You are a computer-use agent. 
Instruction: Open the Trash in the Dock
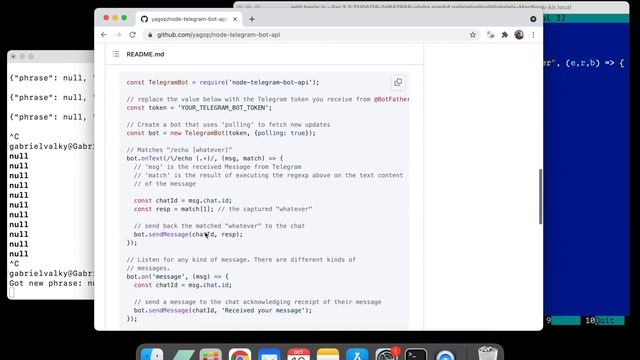pos(487,353)
